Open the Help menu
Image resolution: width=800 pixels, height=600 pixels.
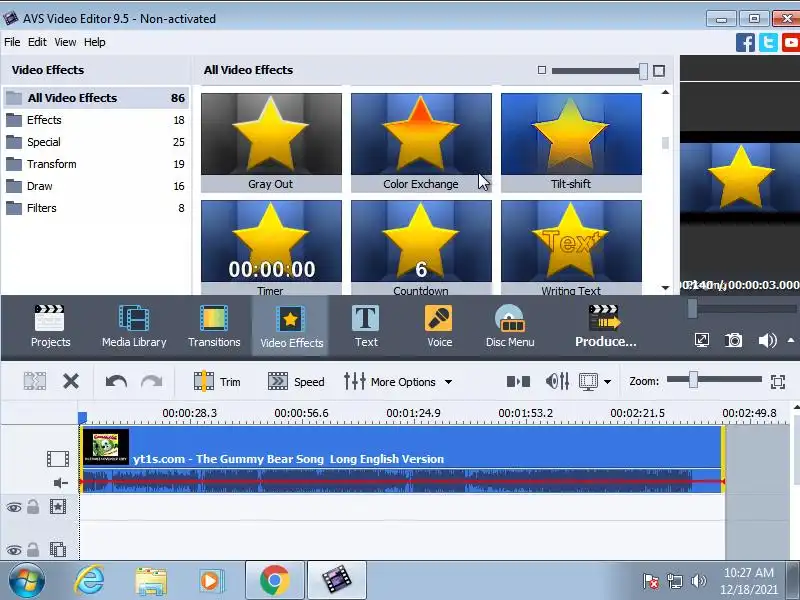click(x=94, y=42)
